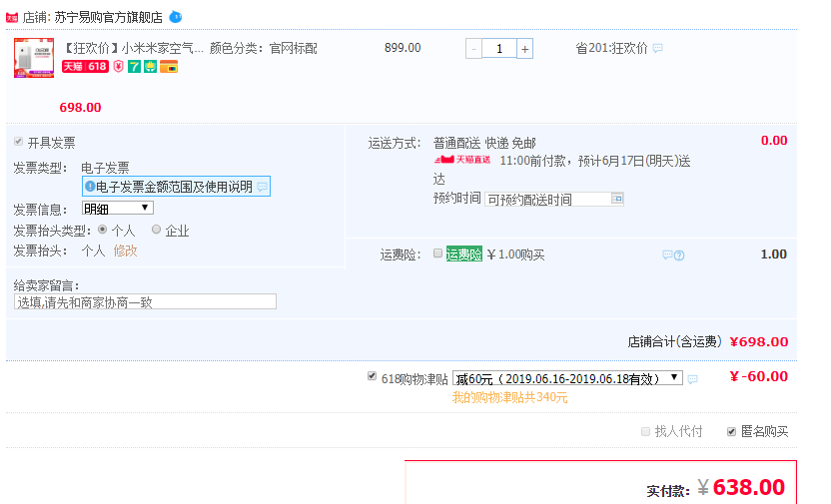Click the 颜色分类：官网标配 text
Viewport: 831px width, 504px height.
click(264, 49)
